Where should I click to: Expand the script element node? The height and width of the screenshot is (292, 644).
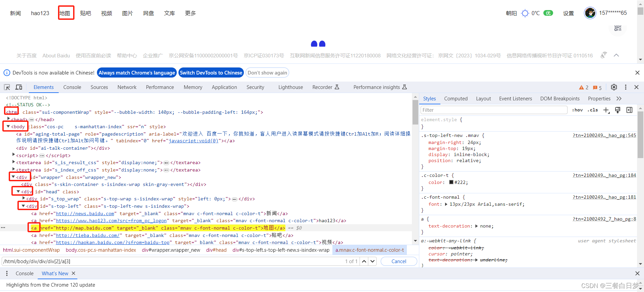click(x=13, y=155)
